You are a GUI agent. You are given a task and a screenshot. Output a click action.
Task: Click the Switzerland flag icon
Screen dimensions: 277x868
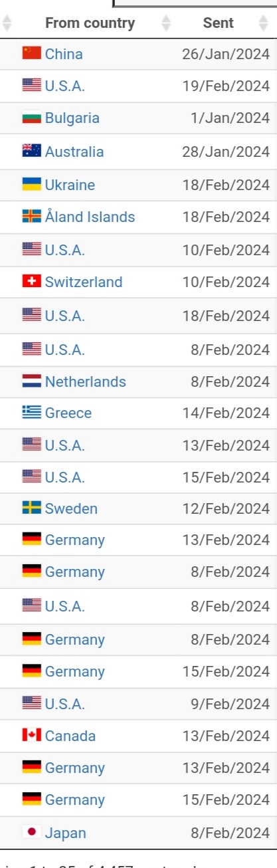pyautogui.click(x=31, y=282)
